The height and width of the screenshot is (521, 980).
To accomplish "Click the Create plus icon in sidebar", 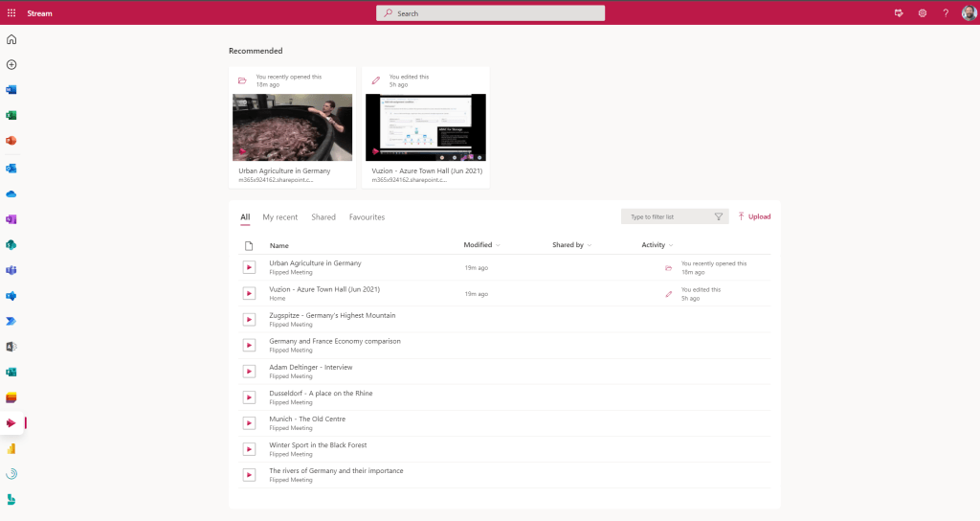I will click(11, 65).
